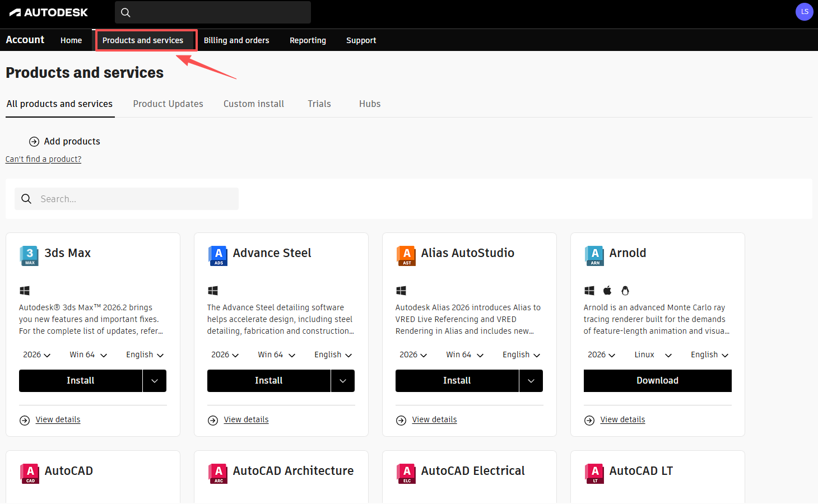
Task: Open the LS user profile avatar
Action: (x=804, y=12)
